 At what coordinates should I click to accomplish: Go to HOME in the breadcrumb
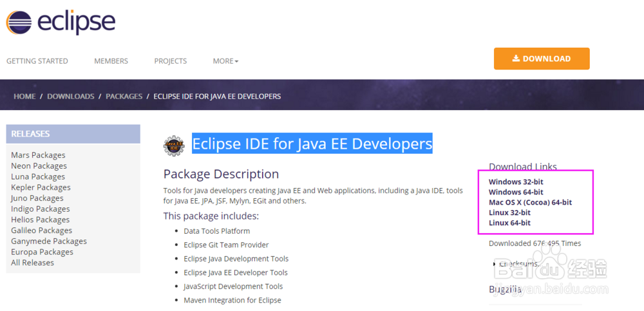pos(24,96)
